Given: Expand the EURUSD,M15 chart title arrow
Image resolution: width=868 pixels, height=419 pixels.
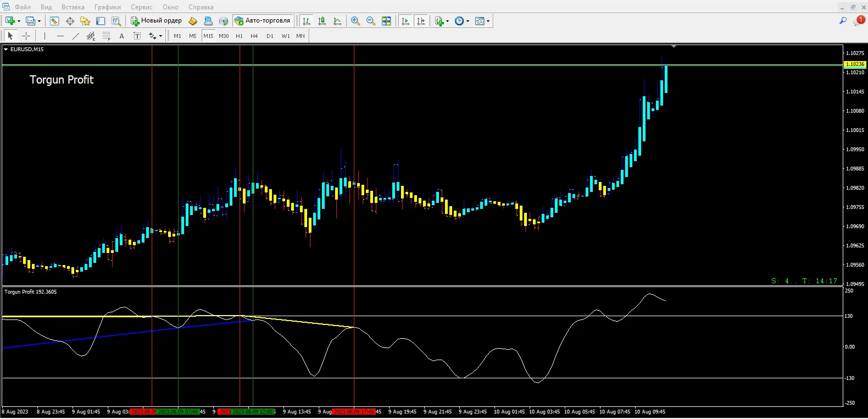Looking at the screenshot, I should 6,49.
